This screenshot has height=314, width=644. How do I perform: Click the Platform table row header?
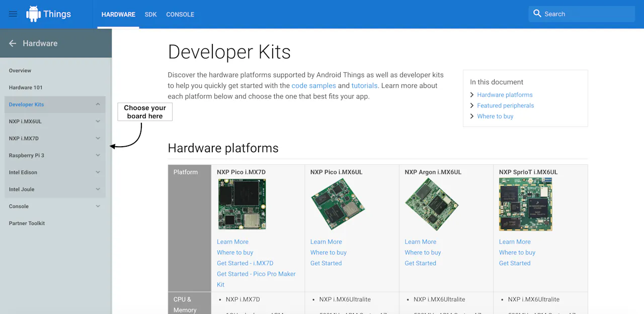coord(190,228)
